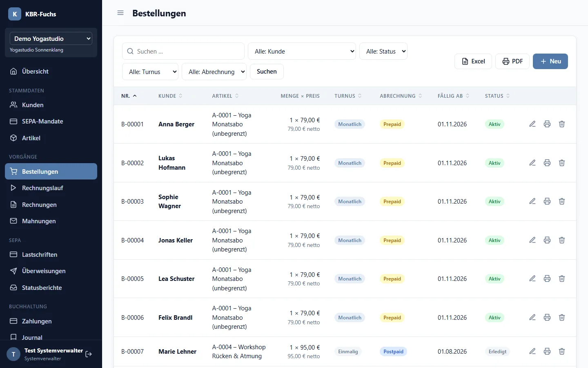
Task: Click the Erledigt status of B-00007
Action: coord(497,352)
